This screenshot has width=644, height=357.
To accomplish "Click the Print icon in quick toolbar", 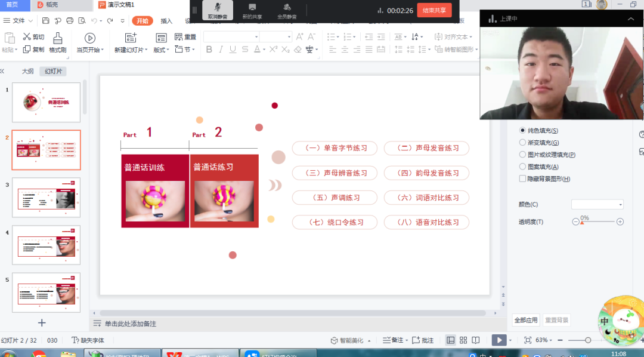I will coord(70,21).
